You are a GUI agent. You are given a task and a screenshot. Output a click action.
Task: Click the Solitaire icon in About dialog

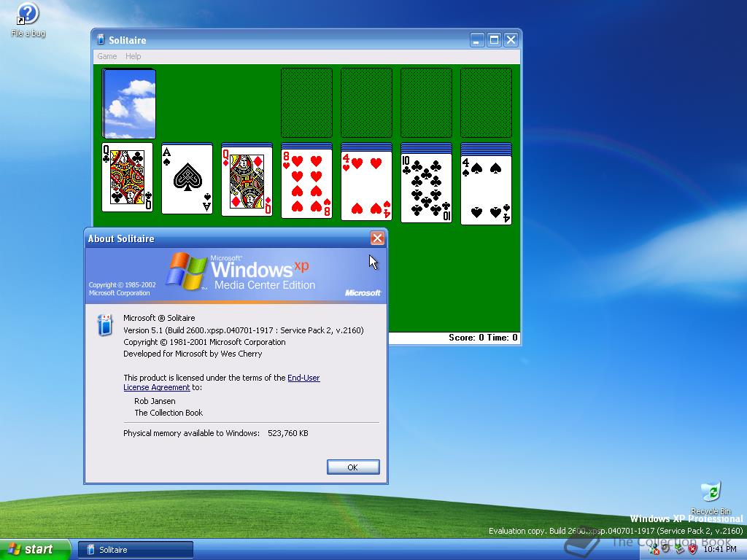(105, 324)
